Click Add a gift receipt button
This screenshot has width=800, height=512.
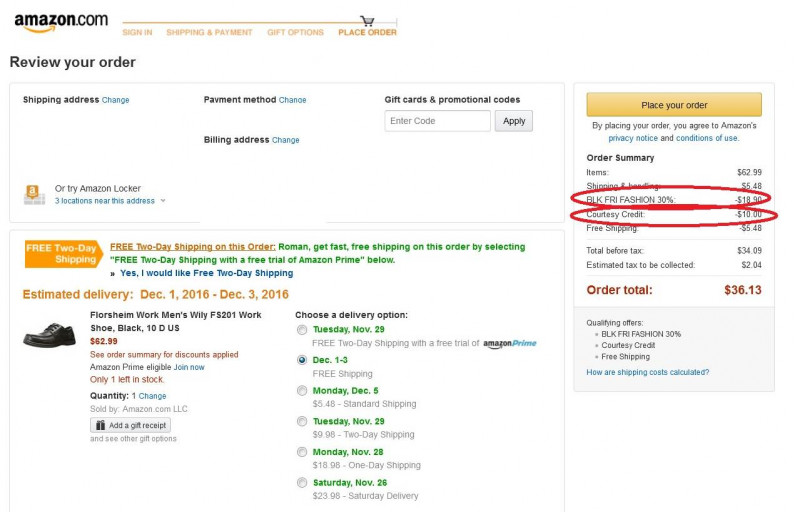click(131, 425)
